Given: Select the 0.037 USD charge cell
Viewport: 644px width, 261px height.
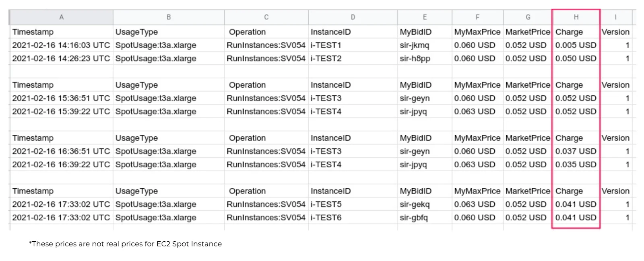Looking at the screenshot, I should 576,152.
